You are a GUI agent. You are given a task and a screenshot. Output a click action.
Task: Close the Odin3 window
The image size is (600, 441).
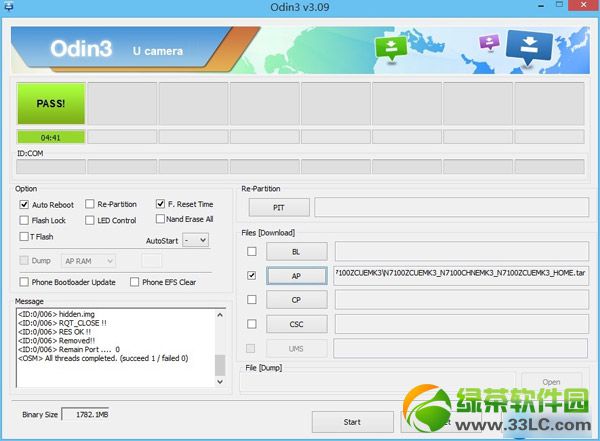(584, 5)
